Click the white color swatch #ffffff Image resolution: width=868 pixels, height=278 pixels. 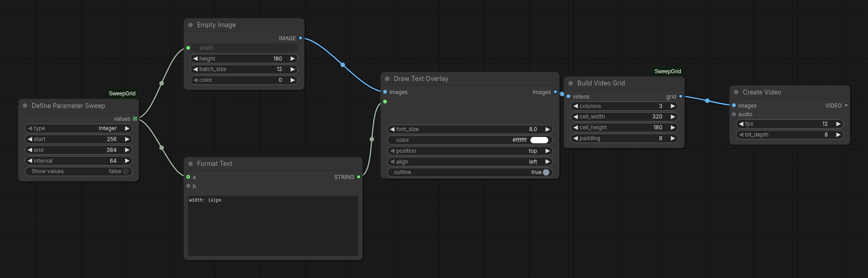point(539,140)
